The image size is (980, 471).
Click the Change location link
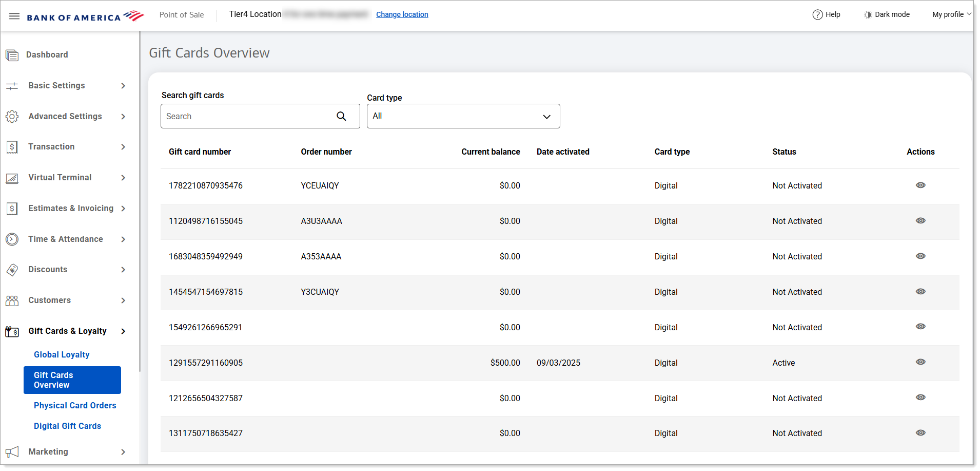click(x=402, y=15)
